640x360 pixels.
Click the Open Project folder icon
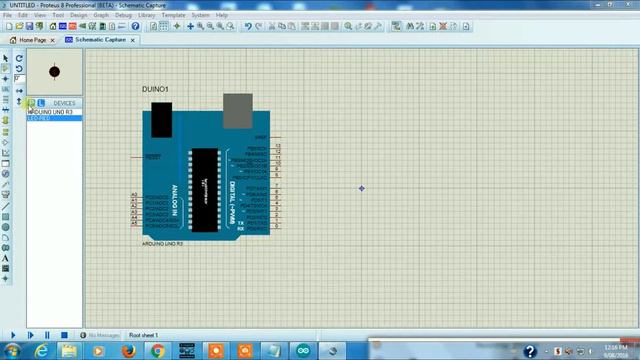point(19,27)
